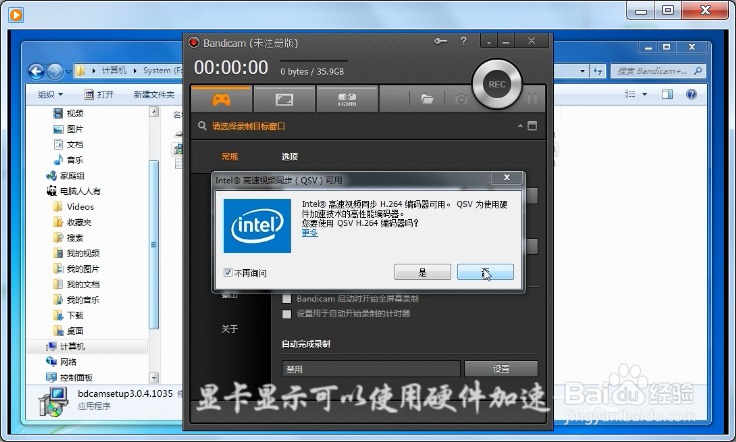Viewport: 736px width, 442px height.
Task: Open the output folder icon in Bandicam
Action: pos(427,99)
